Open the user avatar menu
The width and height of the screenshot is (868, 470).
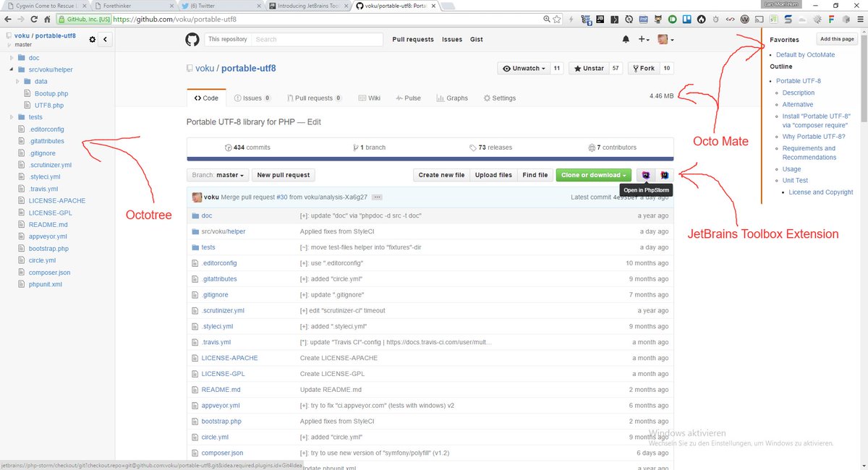click(666, 39)
